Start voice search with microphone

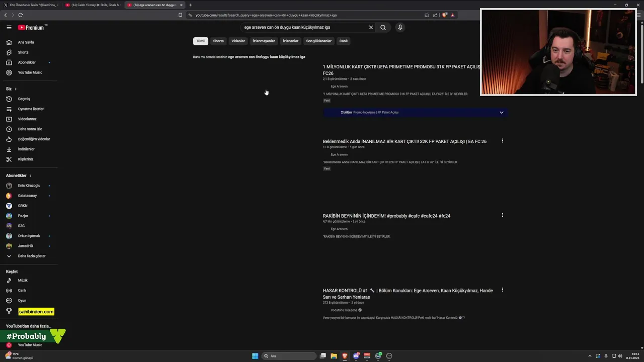[x=400, y=28]
